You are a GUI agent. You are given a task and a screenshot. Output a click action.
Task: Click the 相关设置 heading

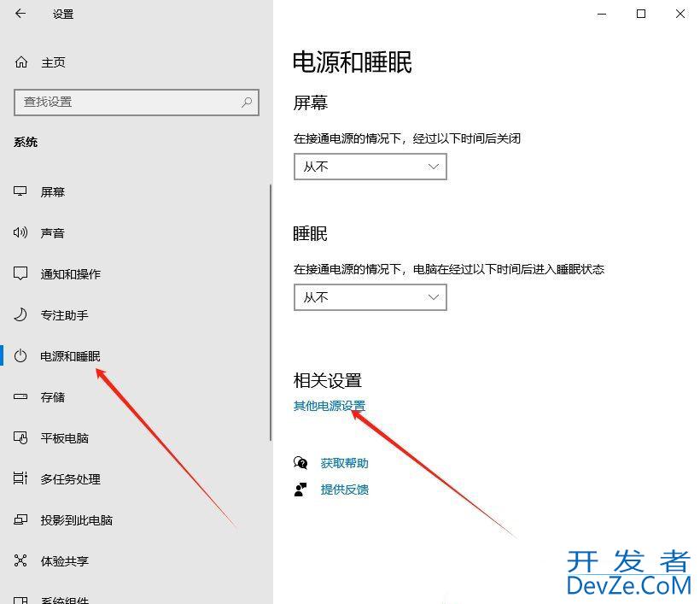click(x=327, y=381)
